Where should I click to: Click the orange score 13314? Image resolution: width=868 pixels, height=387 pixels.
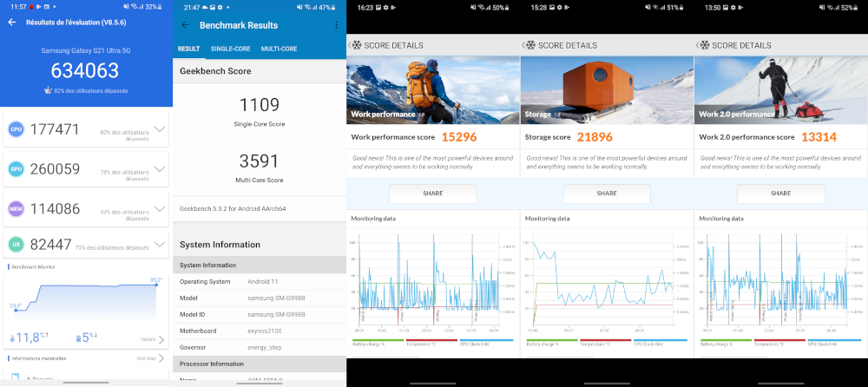[x=819, y=137]
